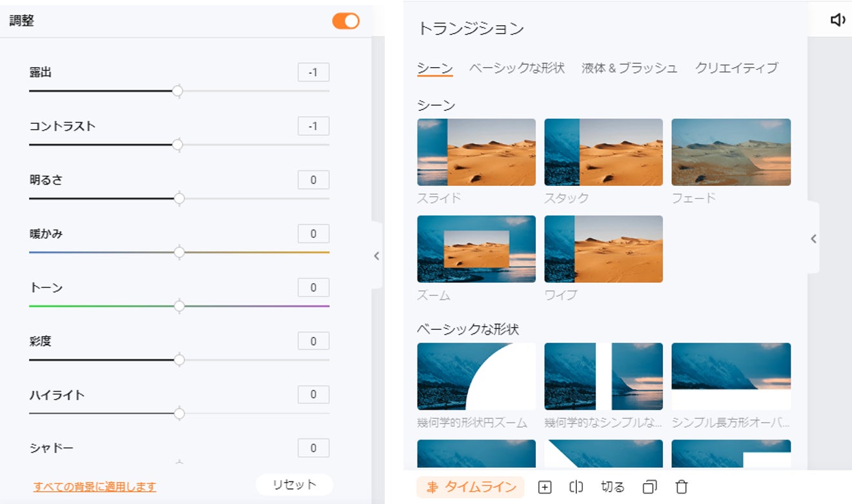
Task: Collapse the transition panel with side chevron
Action: click(813, 239)
